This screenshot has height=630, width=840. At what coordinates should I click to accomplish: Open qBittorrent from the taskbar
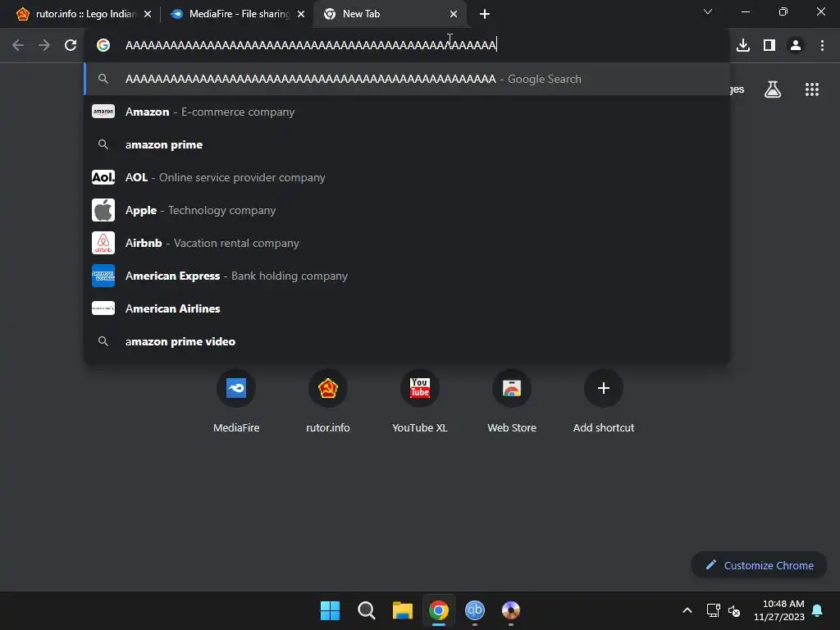point(475,610)
